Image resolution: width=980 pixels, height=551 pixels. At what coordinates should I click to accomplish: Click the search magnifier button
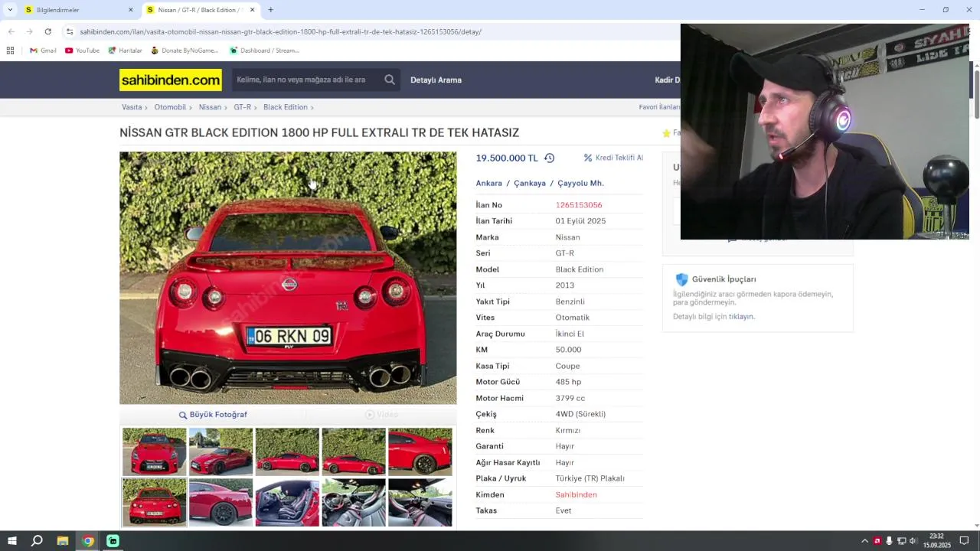tap(390, 80)
